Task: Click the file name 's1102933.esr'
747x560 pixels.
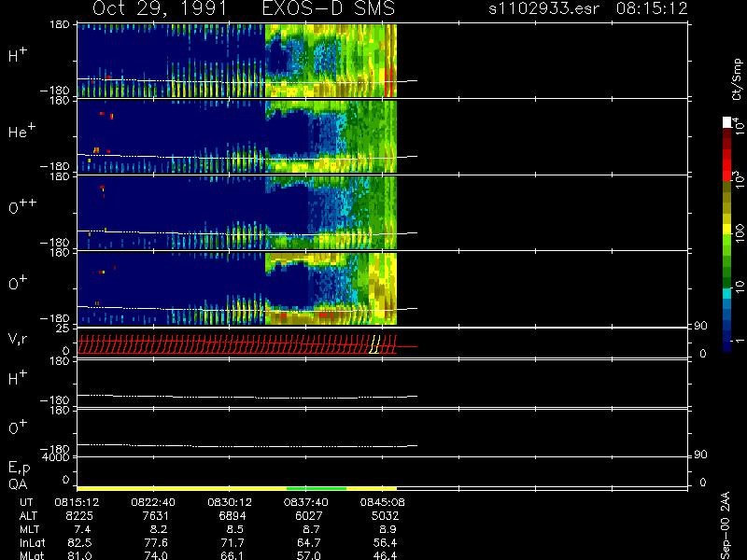Action: [543, 8]
